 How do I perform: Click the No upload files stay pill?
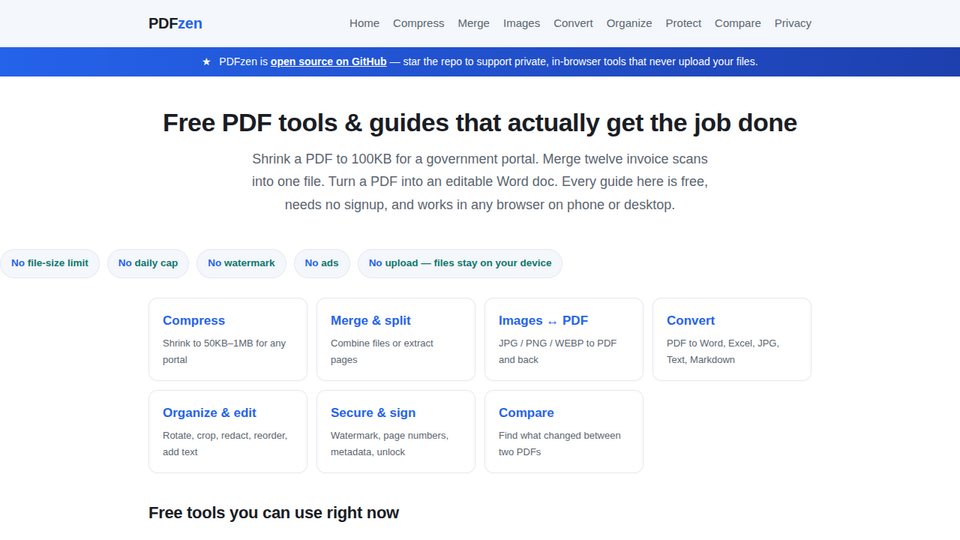(x=460, y=263)
